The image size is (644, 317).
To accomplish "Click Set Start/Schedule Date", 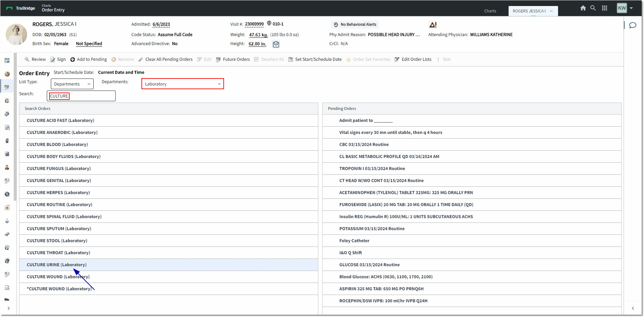I will point(315,59).
